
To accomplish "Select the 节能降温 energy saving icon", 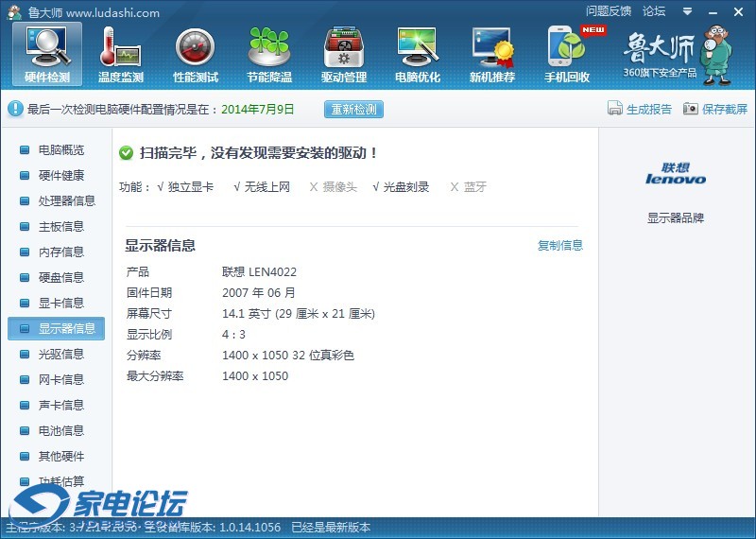I will click(x=269, y=53).
